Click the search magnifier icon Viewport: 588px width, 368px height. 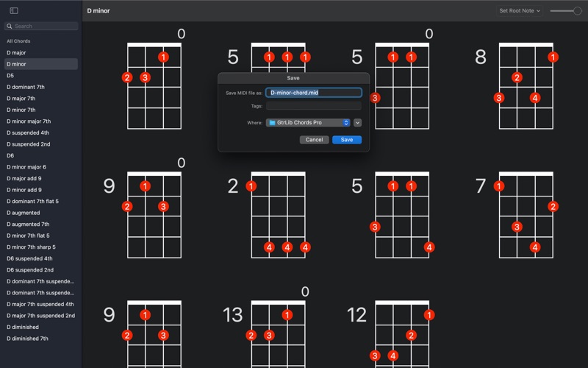point(10,26)
